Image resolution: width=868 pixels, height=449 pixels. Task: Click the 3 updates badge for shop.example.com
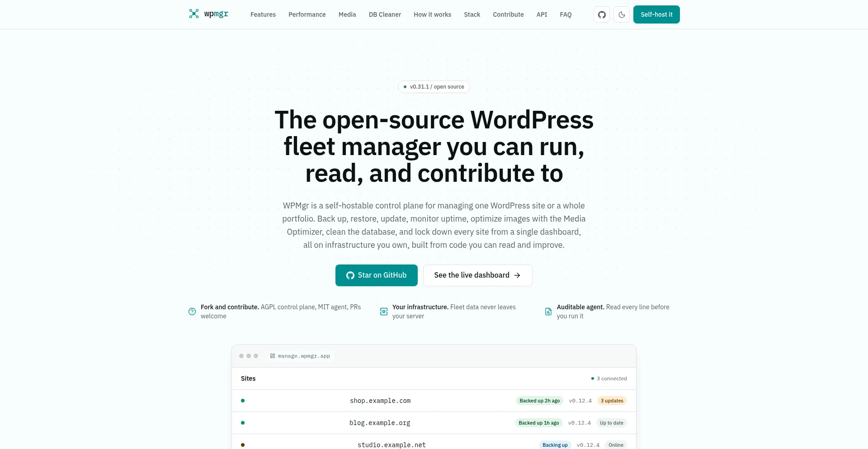point(612,401)
